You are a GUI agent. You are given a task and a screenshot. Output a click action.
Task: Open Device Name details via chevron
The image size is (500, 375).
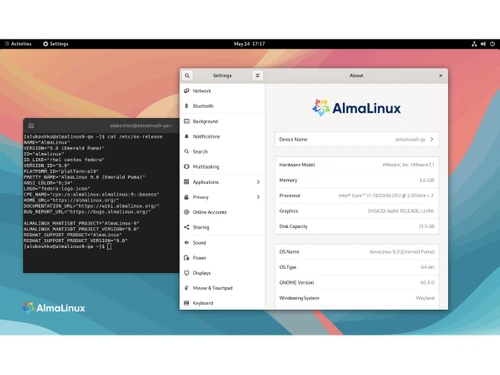pyautogui.click(x=432, y=139)
